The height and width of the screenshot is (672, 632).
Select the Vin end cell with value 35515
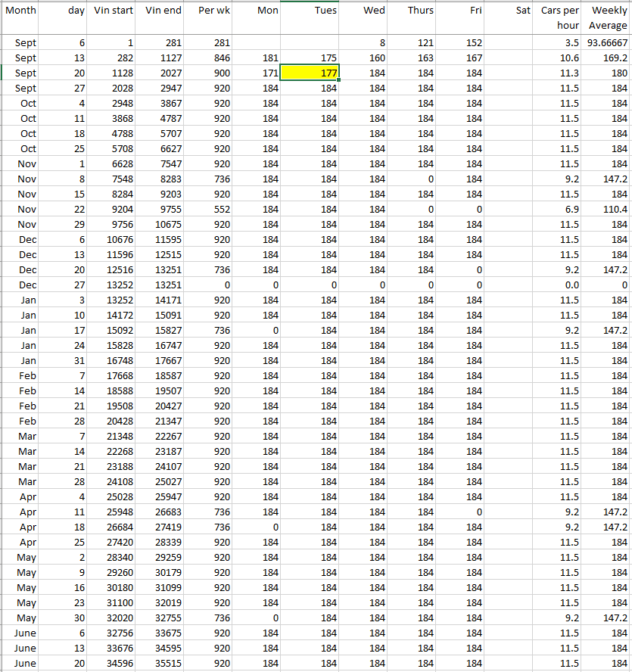pos(163,664)
